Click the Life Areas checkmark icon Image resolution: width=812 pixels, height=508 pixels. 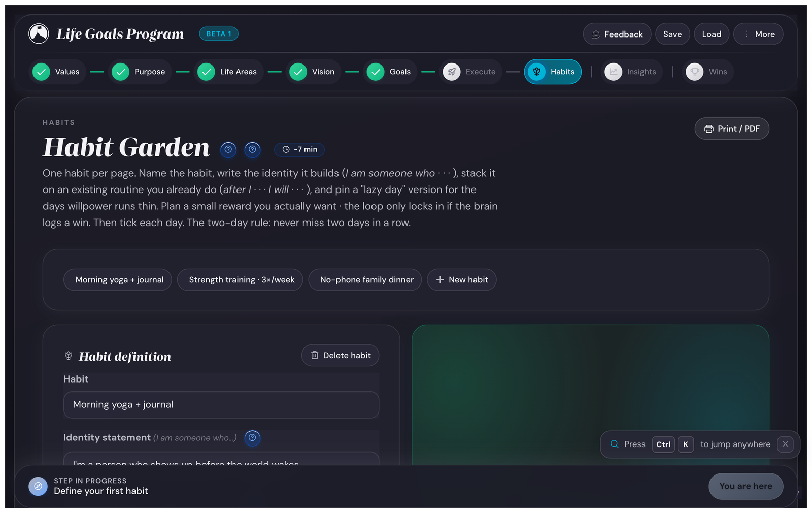tap(206, 72)
